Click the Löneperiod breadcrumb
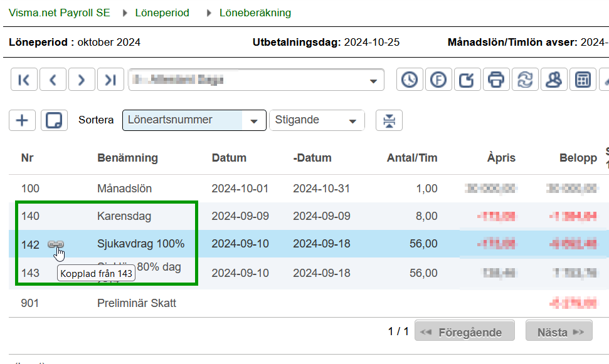Screen dimensions: 609x364 tap(162, 13)
